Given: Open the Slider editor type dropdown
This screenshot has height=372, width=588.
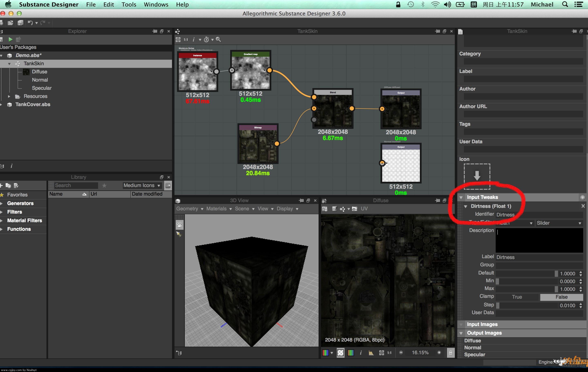Looking at the screenshot, I should coord(559,223).
